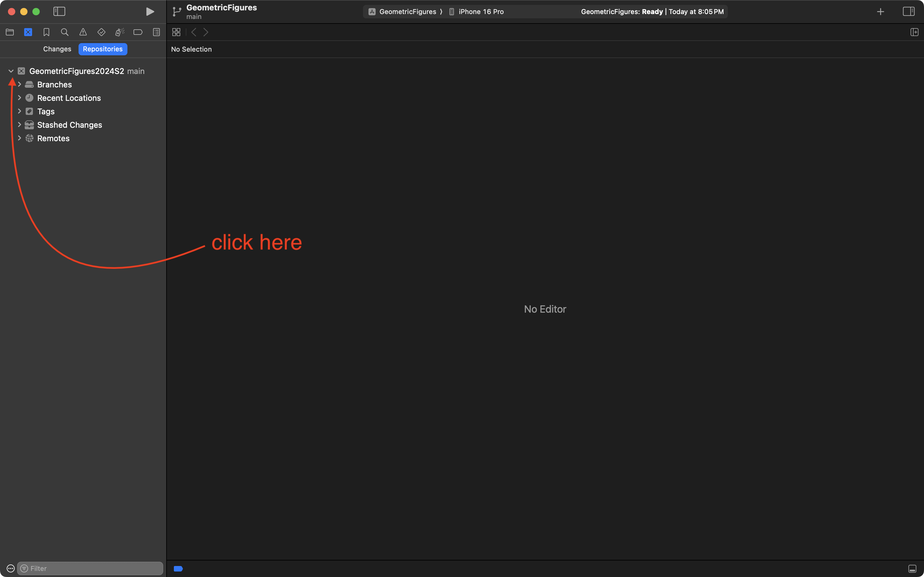
Task: Select the Test navigator diamond icon
Action: 101,32
